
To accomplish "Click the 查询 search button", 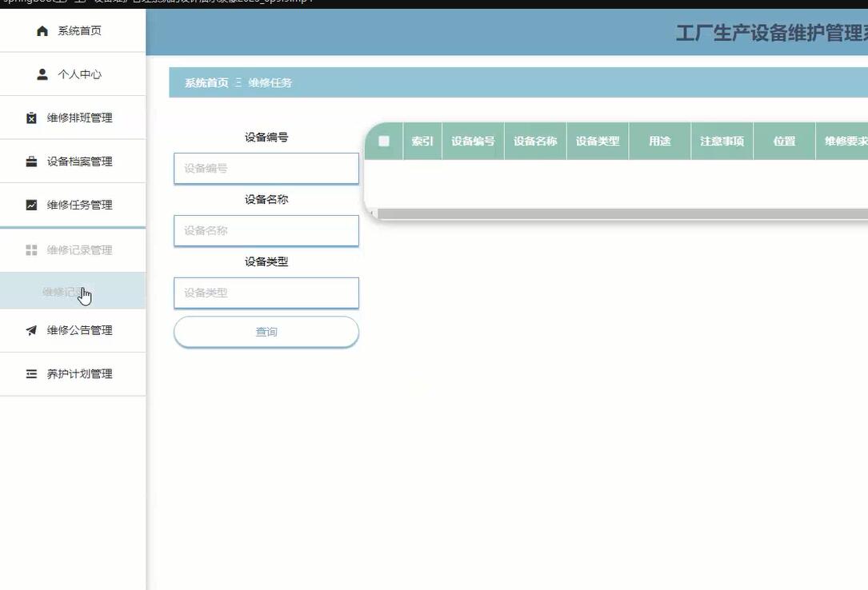I will 266,332.
